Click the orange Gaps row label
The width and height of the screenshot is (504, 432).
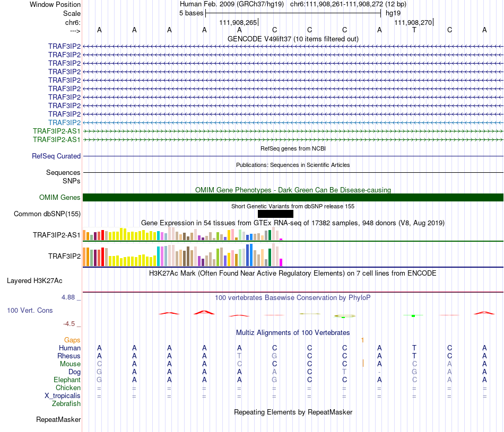click(x=72, y=340)
